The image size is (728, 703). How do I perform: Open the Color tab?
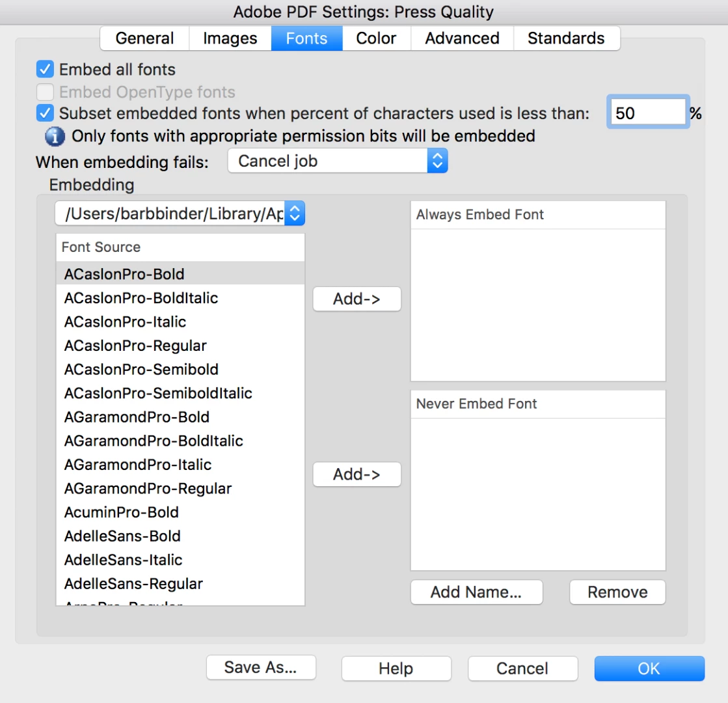click(376, 38)
